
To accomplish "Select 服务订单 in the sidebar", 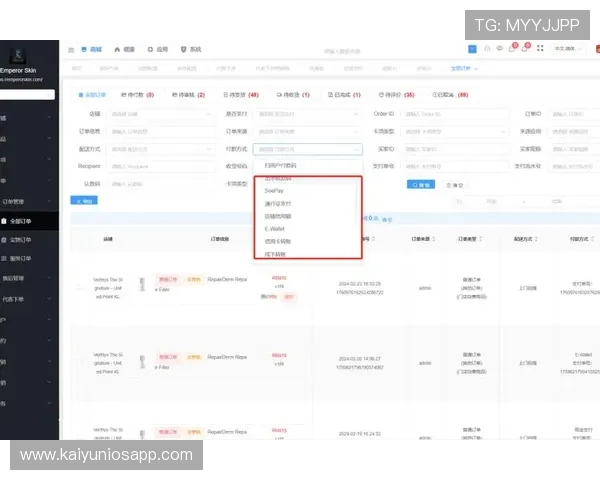I will pos(27,259).
